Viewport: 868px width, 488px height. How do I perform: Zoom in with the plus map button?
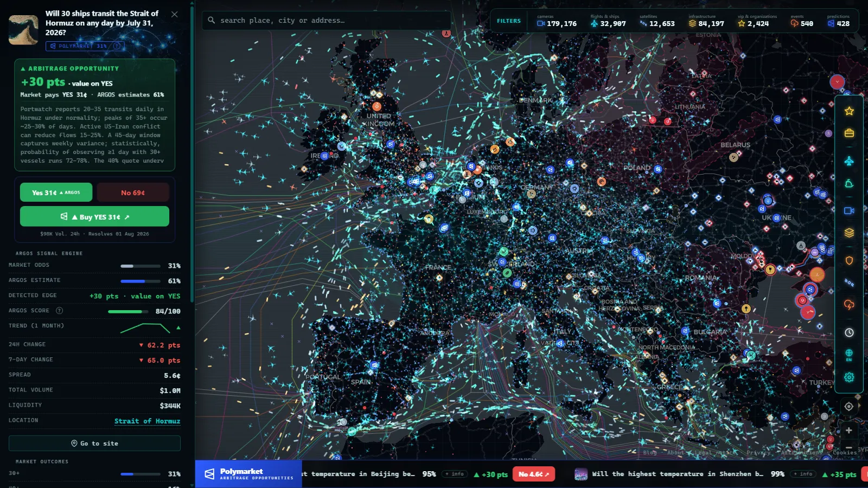coord(849,430)
